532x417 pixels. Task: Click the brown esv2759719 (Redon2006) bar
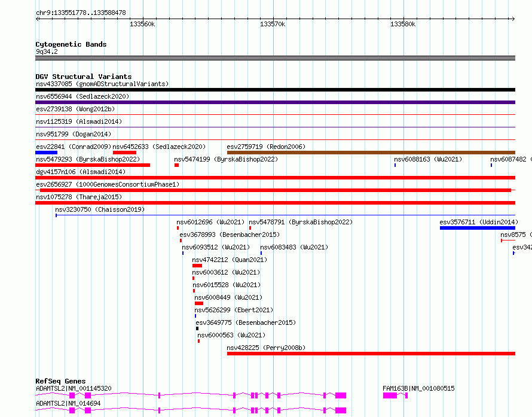[371, 153]
